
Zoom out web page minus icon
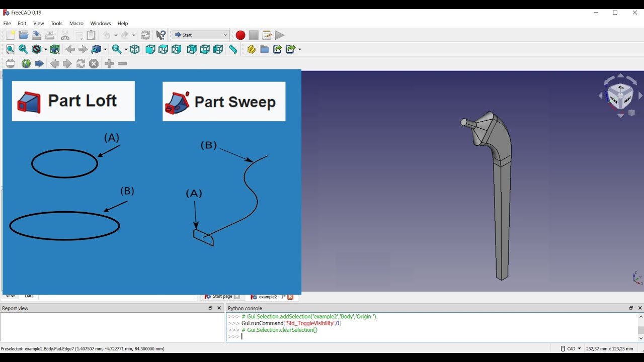(122, 64)
